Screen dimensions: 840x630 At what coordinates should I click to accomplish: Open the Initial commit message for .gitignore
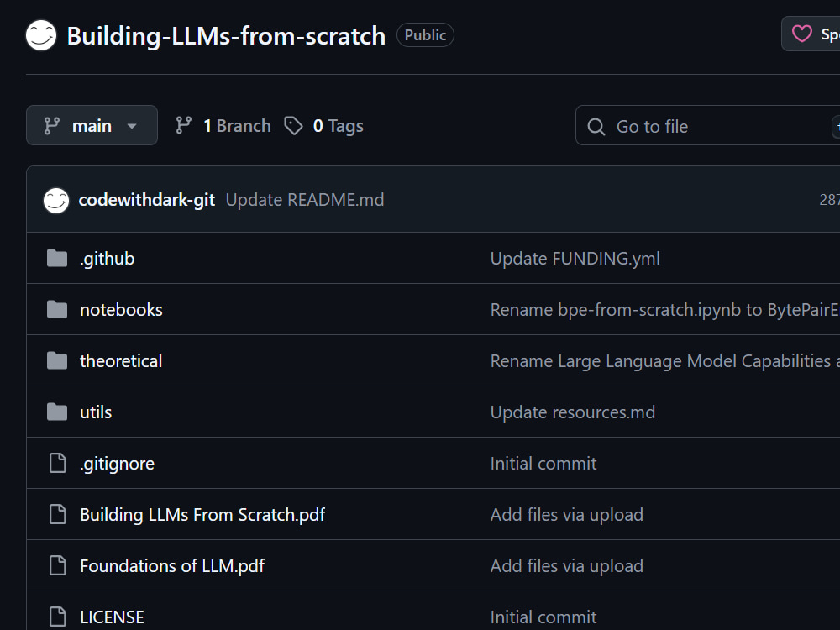click(543, 464)
